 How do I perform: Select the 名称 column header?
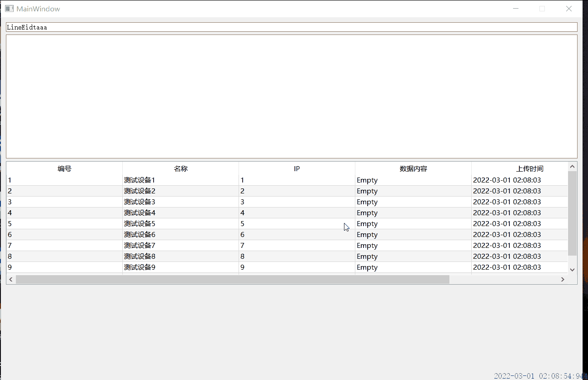tap(181, 168)
